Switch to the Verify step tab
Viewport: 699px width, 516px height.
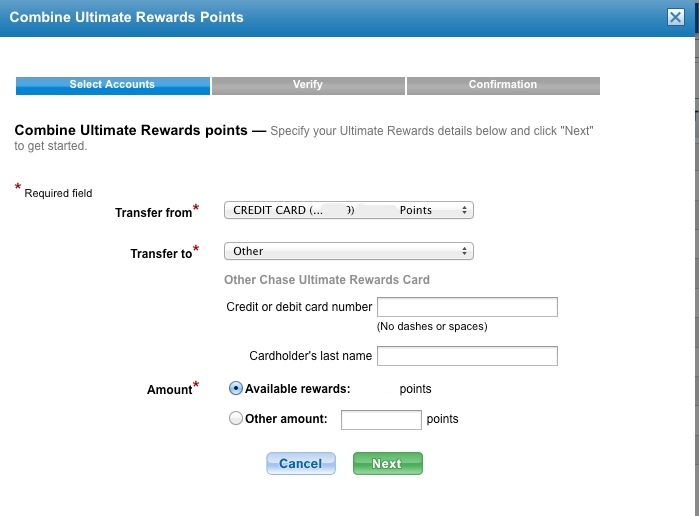(x=308, y=85)
